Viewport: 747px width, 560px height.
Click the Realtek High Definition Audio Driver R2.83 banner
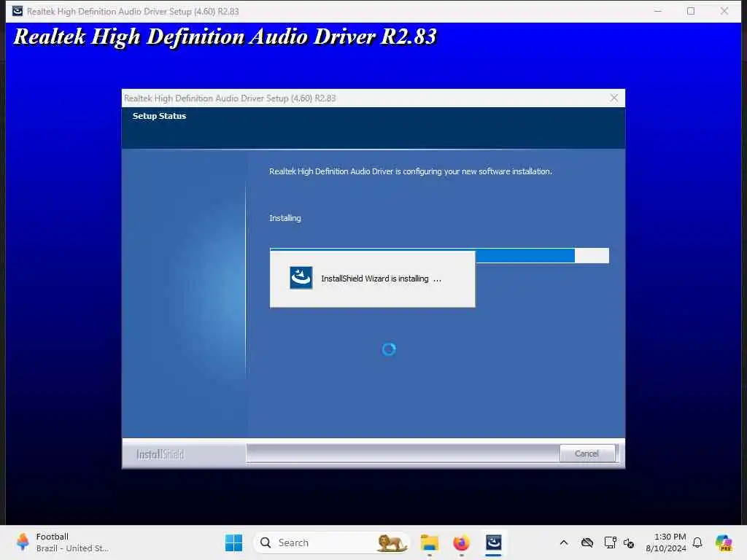(x=225, y=36)
